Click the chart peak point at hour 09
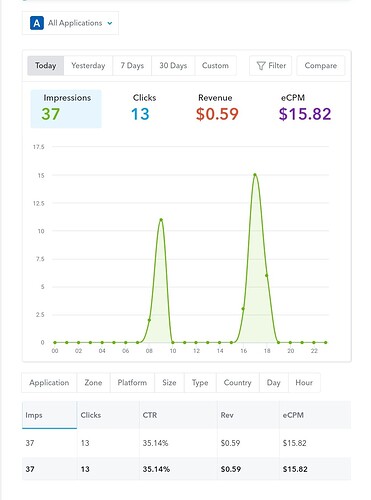Screen dimensions: 371x500 tap(161, 220)
